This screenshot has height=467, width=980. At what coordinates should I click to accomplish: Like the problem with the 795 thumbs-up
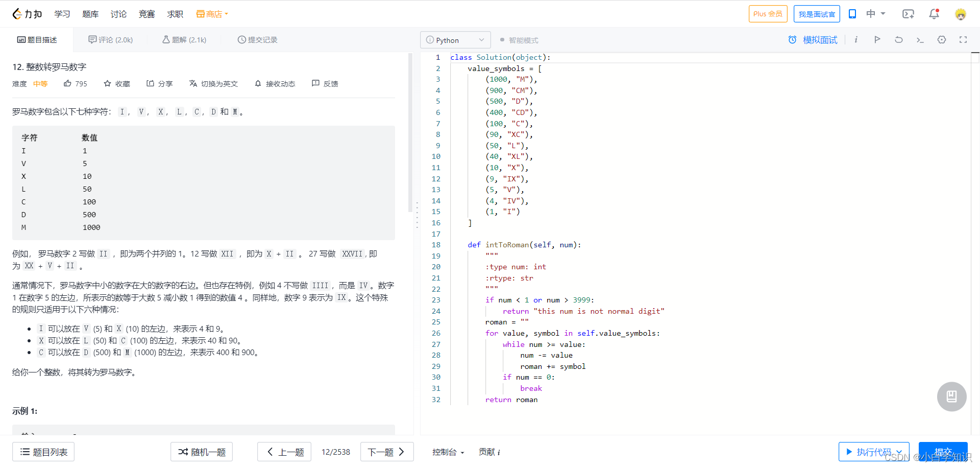click(76, 83)
